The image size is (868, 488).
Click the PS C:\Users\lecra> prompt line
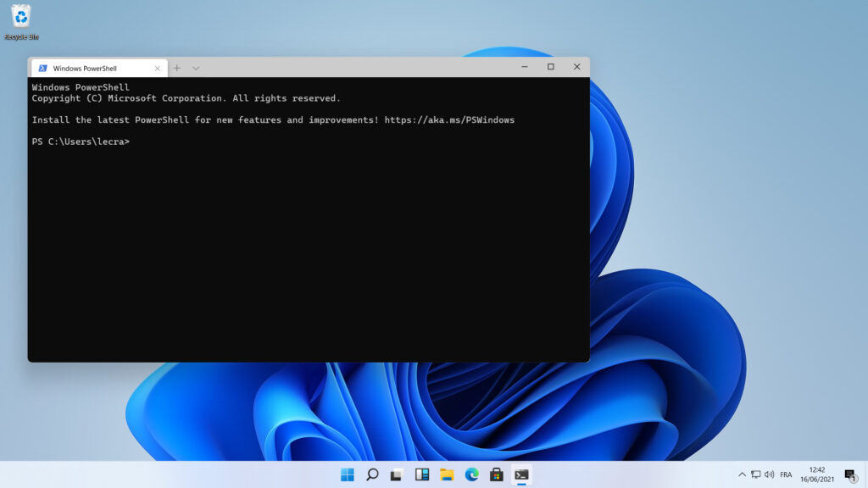click(81, 141)
